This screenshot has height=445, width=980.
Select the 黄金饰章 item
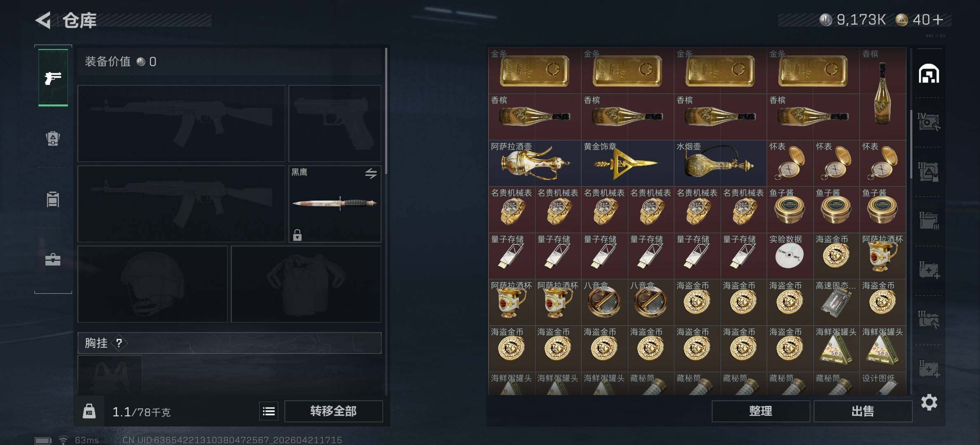coord(627,163)
